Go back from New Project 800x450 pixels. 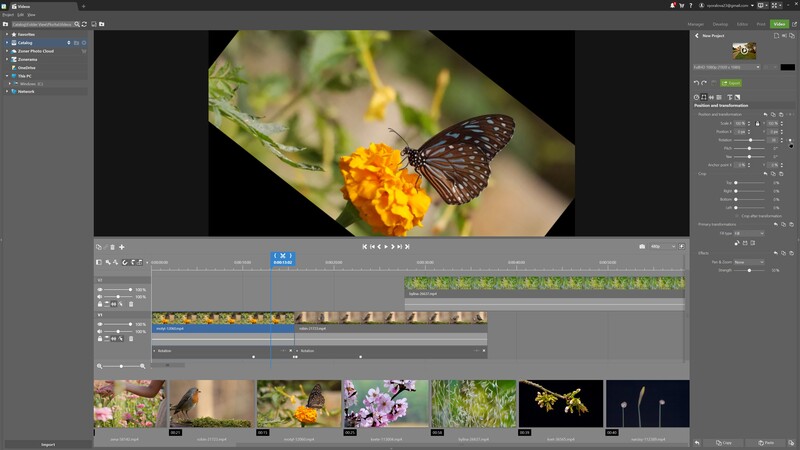pos(696,36)
